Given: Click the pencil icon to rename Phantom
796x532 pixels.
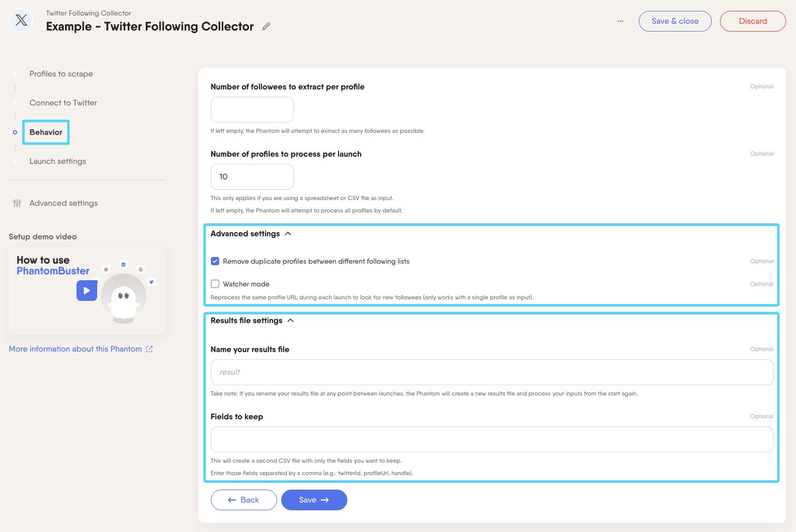Looking at the screenshot, I should [266, 26].
